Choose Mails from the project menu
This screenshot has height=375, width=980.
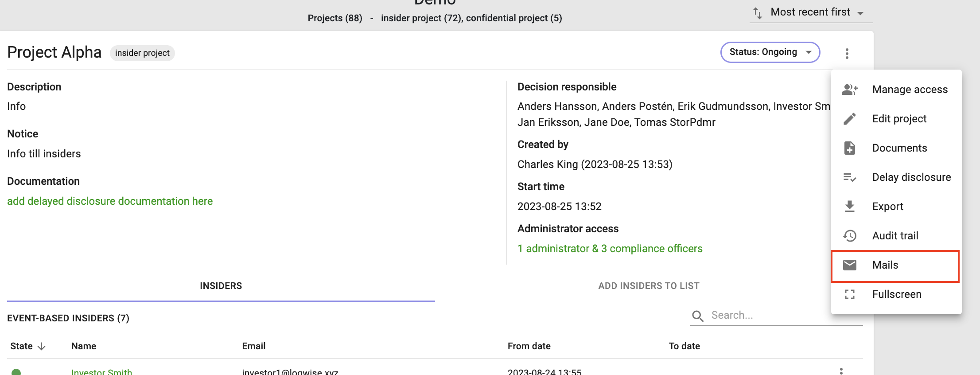(895, 266)
